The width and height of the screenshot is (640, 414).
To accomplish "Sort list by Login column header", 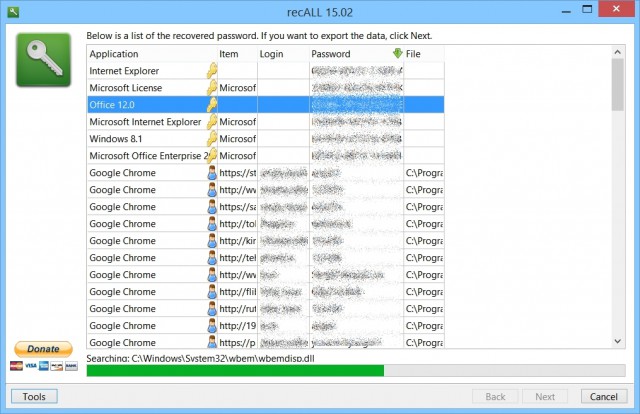I will pyautogui.click(x=283, y=54).
